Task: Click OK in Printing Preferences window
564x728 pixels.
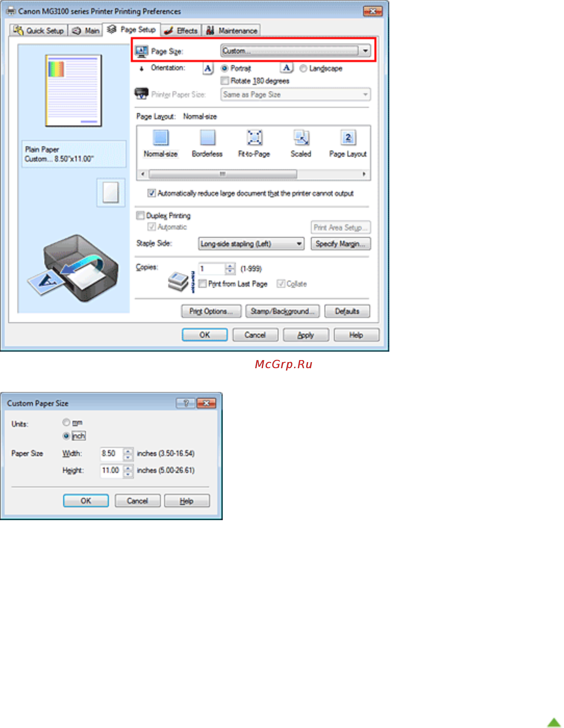Action: click(205, 335)
